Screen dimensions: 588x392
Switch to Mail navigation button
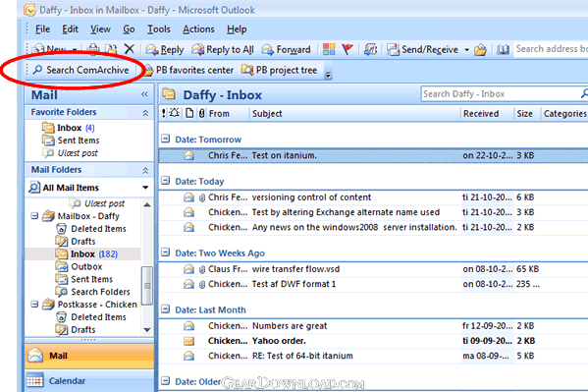click(x=89, y=356)
